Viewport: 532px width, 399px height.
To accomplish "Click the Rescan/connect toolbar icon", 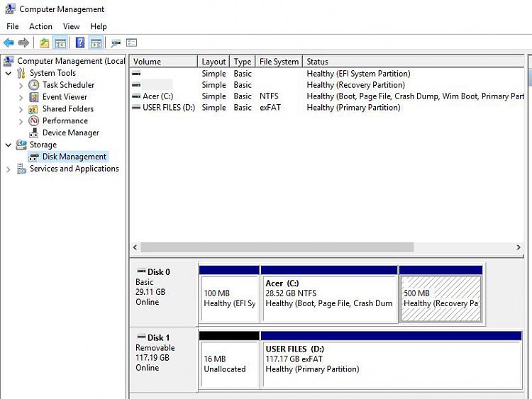I will pos(116,43).
